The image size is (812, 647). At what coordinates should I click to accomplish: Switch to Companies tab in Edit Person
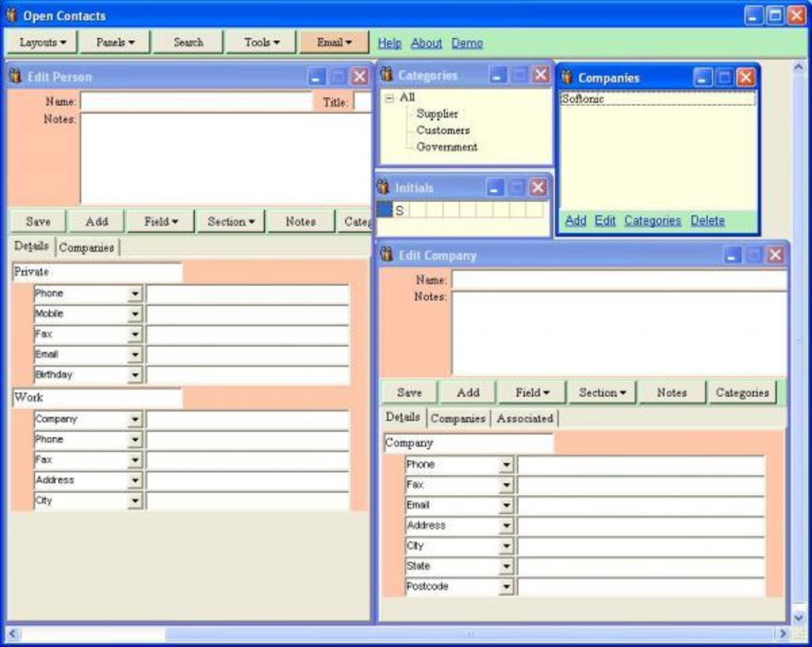(87, 247)
